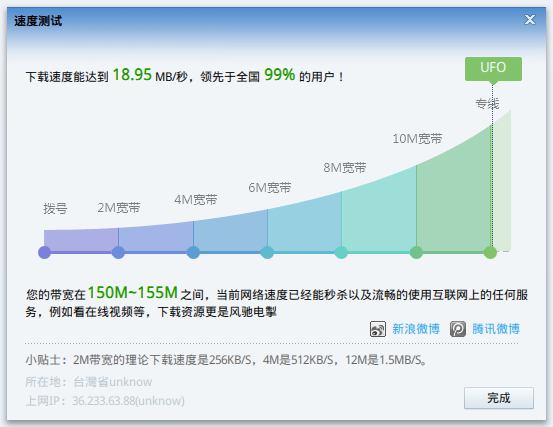
Task: Open the 新浪微博 share link
Action: coord(416,329)
